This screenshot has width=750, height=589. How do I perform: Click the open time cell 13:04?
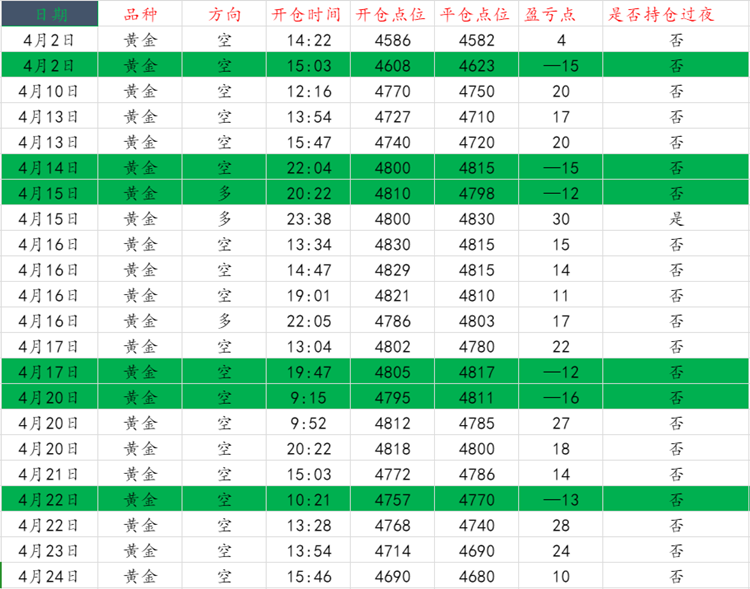[x=309, y=346]
